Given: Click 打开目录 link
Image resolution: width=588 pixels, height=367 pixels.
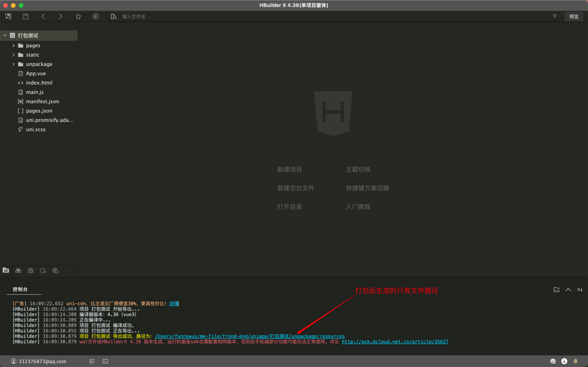Looking at the screenshot, I should tap(290, 207).
